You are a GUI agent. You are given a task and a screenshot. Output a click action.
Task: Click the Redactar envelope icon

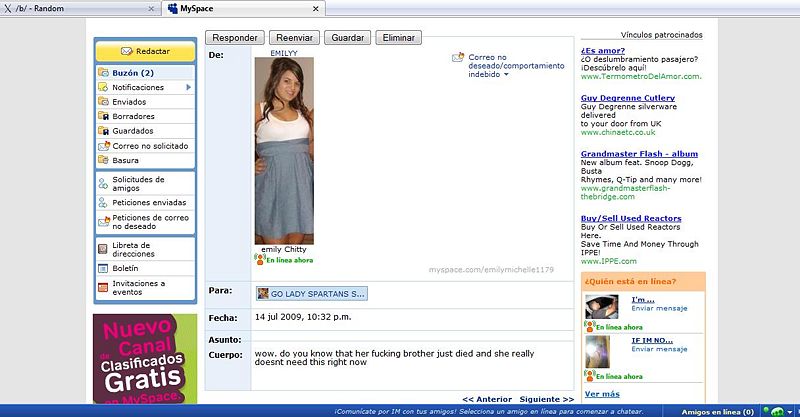pos(127,52)
